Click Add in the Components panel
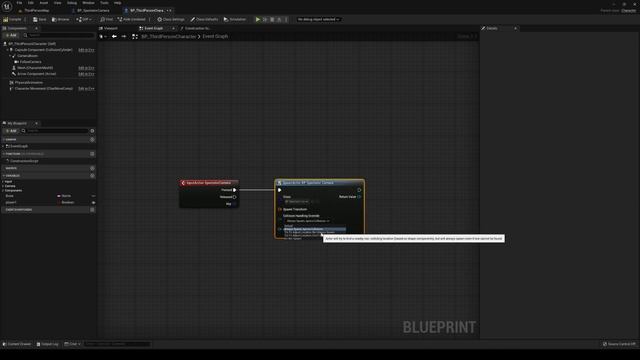 click(11, 35)
